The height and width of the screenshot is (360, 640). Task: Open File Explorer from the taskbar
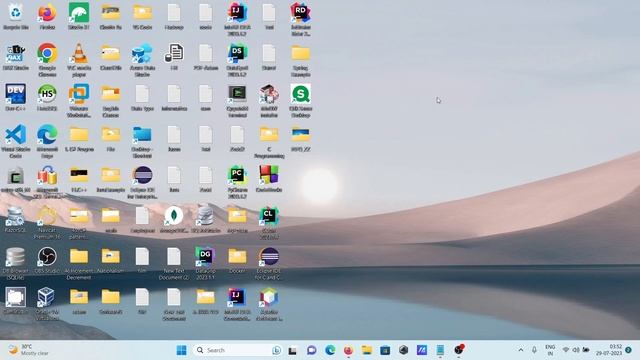[367, 350]
